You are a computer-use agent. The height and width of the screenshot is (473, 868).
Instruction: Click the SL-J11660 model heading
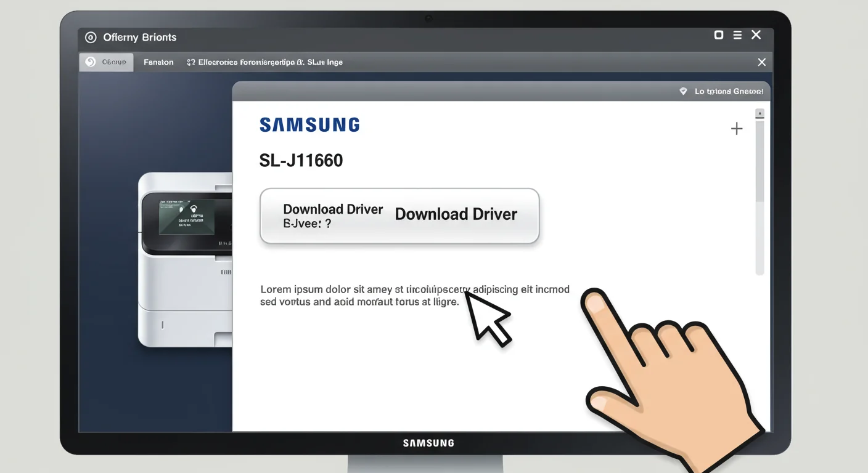[x=301, y=161]
